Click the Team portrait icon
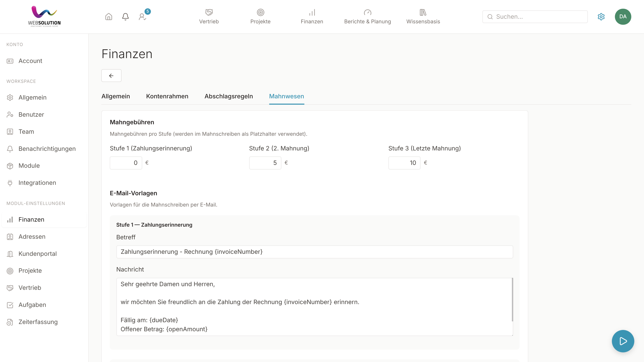This screenshot has height=362, width=644. coord(10,132)
